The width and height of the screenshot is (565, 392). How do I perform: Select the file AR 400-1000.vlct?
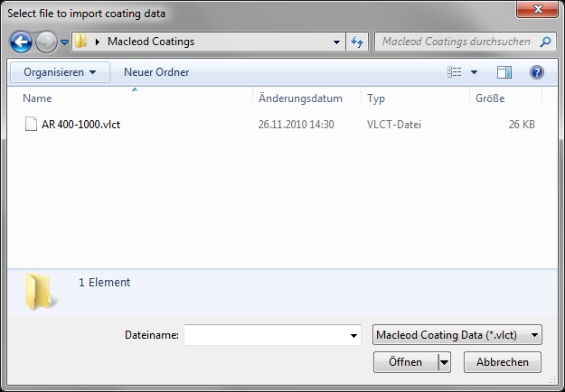81,125
